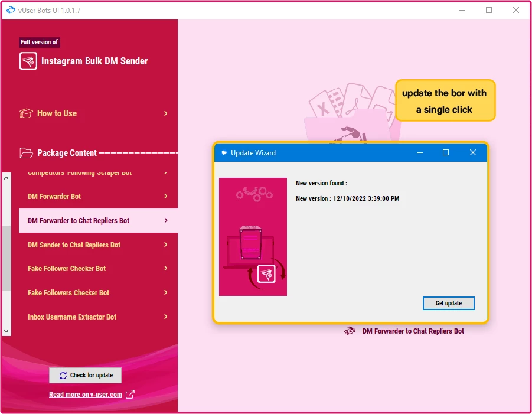Click the Update Wizard title bar icon
Viewport: 532px width, 414px height.
pyautogui.click(x=224, y=153)
